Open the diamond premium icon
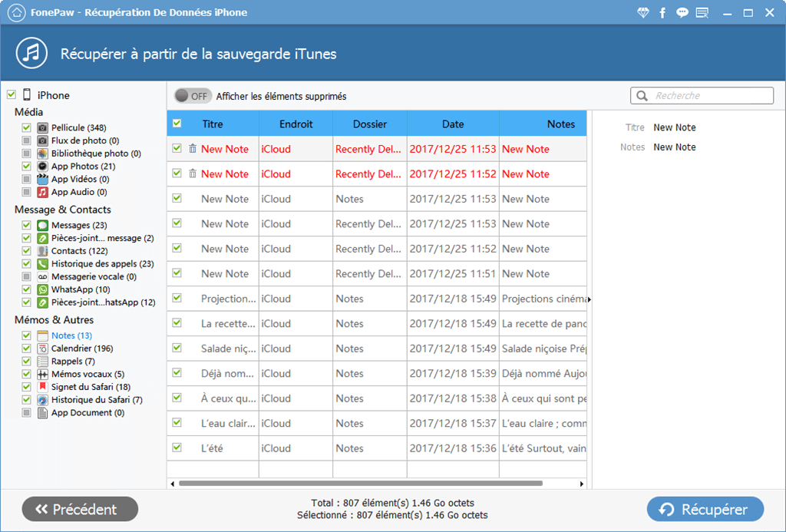The height and width of the screenshot is (532, 786). [x=642, y=13]
